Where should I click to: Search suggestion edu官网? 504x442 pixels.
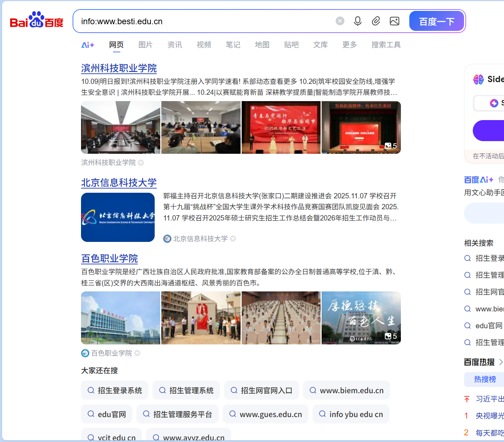107,414
